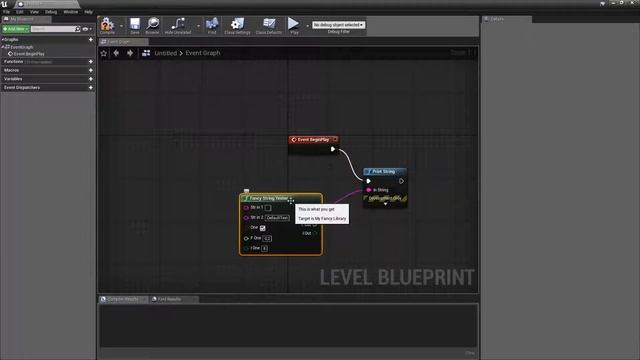Click the Save toolbar icon
640x360 pixels.
(x=135, y=25)
